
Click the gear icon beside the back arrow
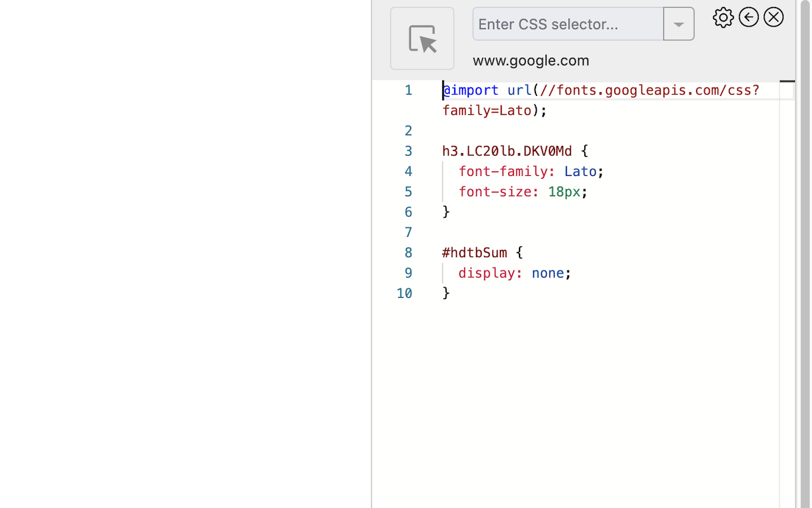pos(723,17)
